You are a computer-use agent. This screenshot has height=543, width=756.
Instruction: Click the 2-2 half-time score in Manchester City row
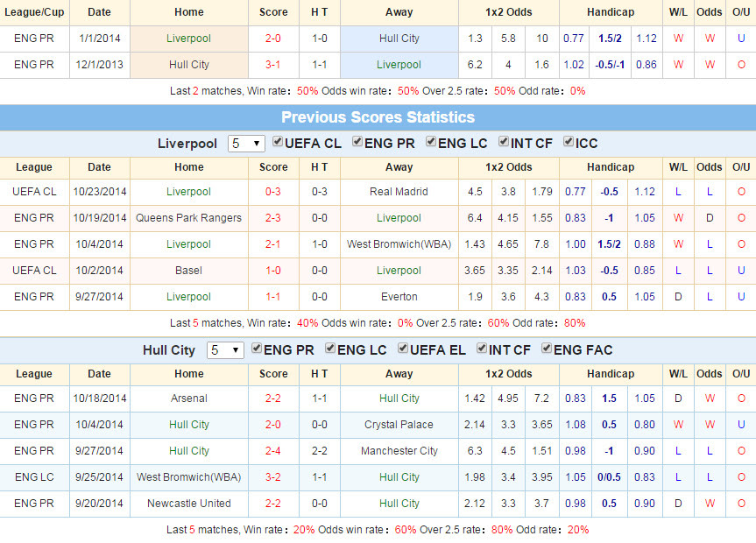click(320, 451)
